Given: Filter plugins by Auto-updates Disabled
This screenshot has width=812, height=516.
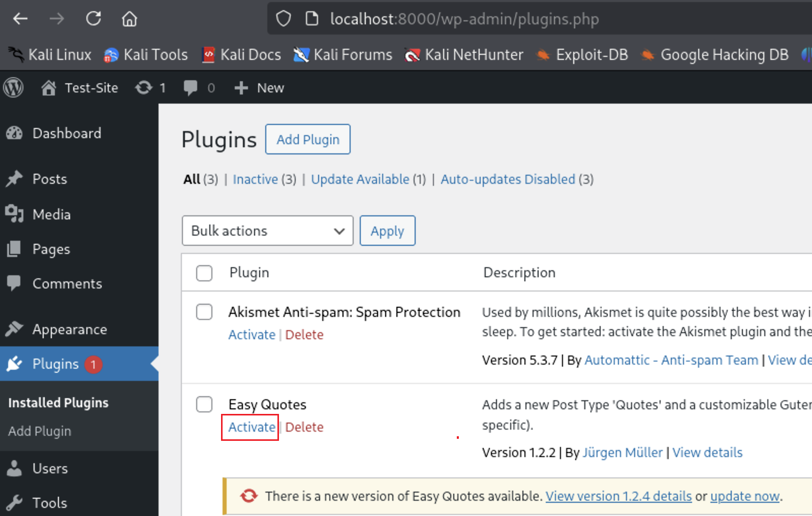Looking at the screenshot, I should coord(508,179).
